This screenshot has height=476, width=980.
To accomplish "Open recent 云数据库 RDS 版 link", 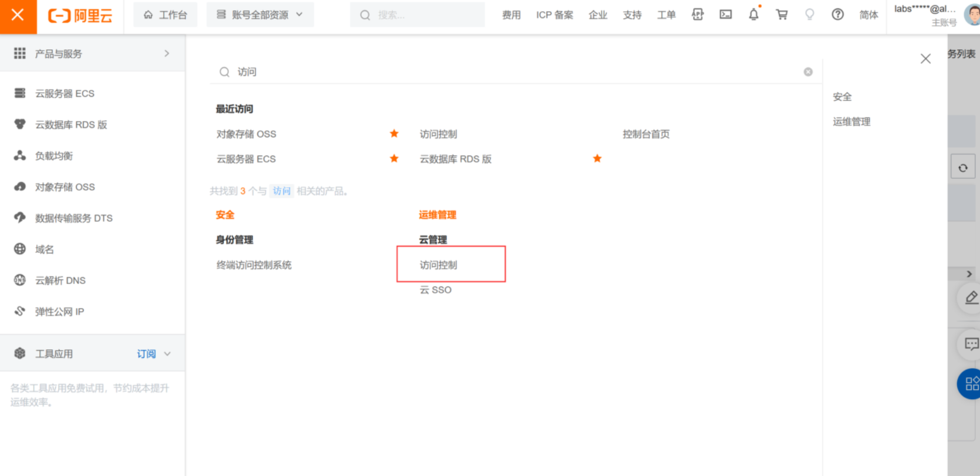I will click(455, 158).
